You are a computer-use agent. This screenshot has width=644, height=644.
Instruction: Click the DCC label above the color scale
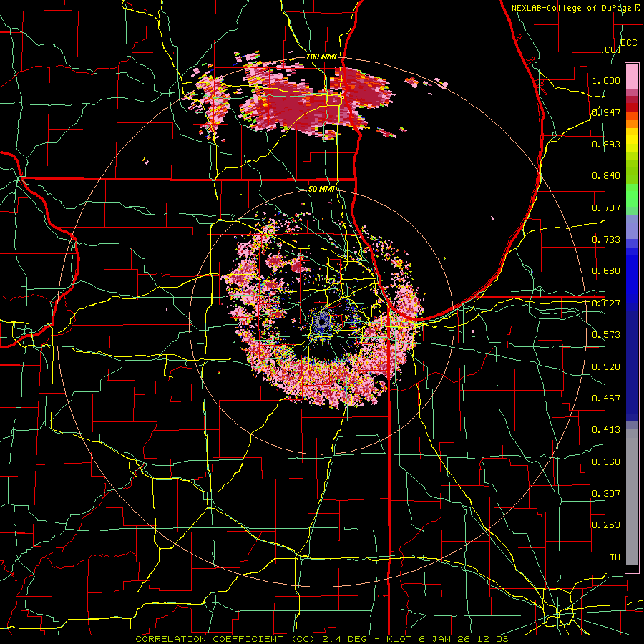pyautogui.click(x=628, y=43)
